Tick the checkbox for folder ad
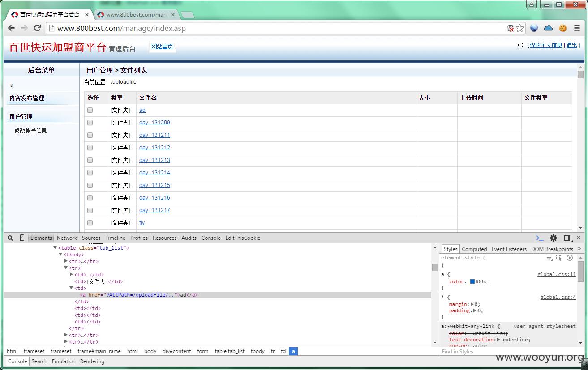The image size is (588, 370). click(x=90, y=110)
